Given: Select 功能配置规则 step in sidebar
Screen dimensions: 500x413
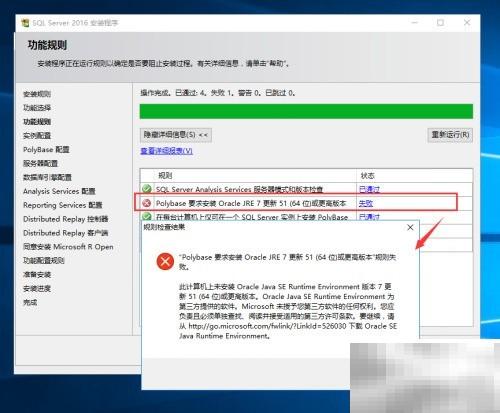Looking at the screenshot, I should click(44, 261).
